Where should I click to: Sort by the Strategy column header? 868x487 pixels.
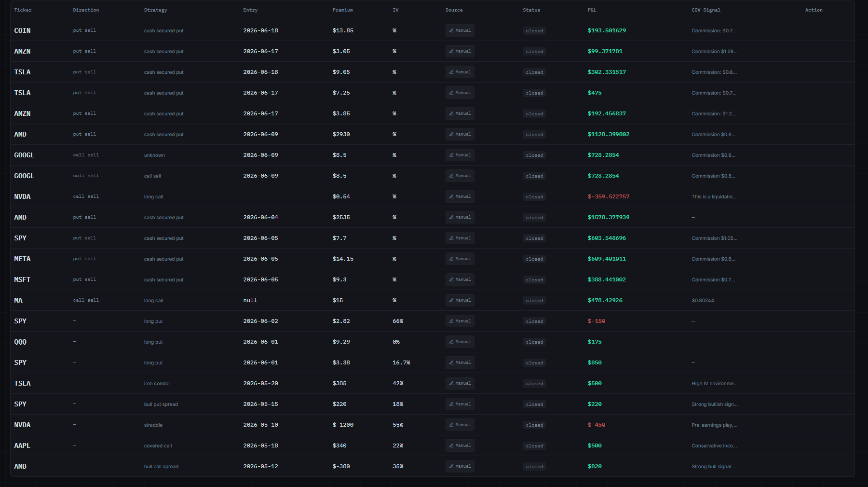155,10
